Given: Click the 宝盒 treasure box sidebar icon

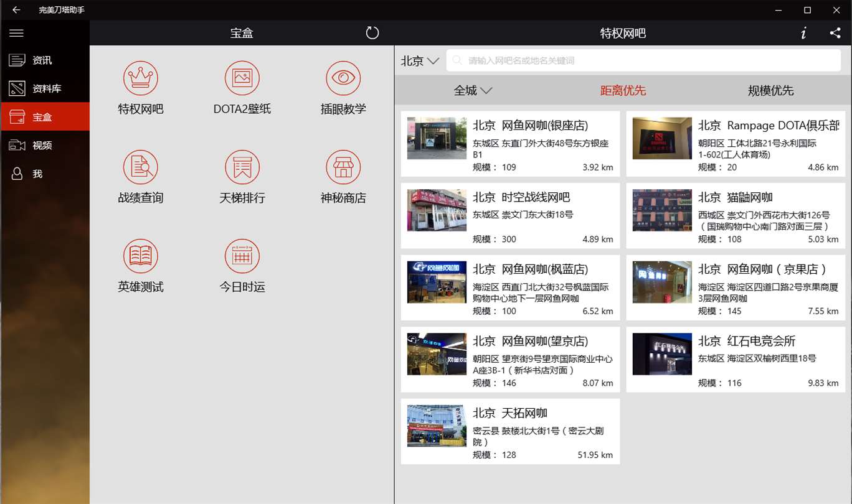Looking at the screenshot, I should click(17, 117).
